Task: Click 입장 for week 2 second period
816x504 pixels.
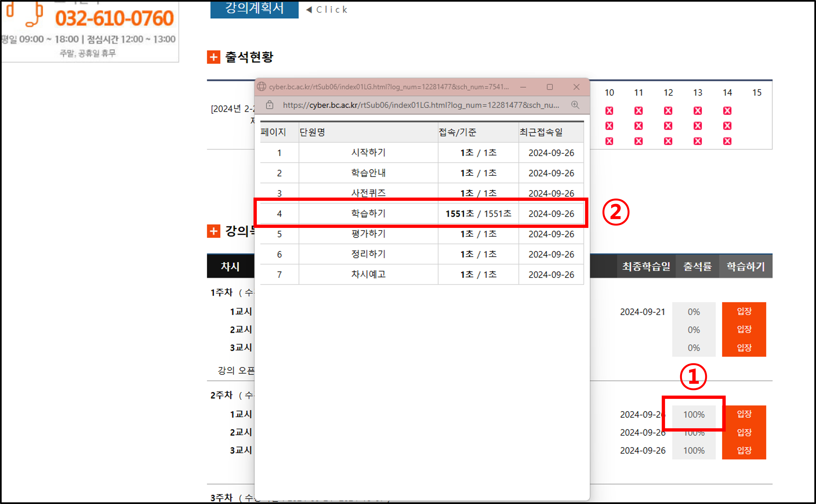Action: 744,432
